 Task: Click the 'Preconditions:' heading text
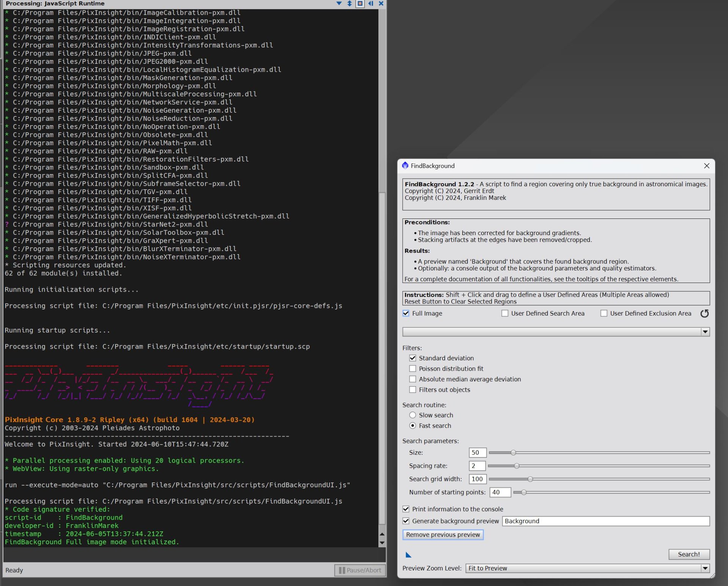[x=427, y=222]
